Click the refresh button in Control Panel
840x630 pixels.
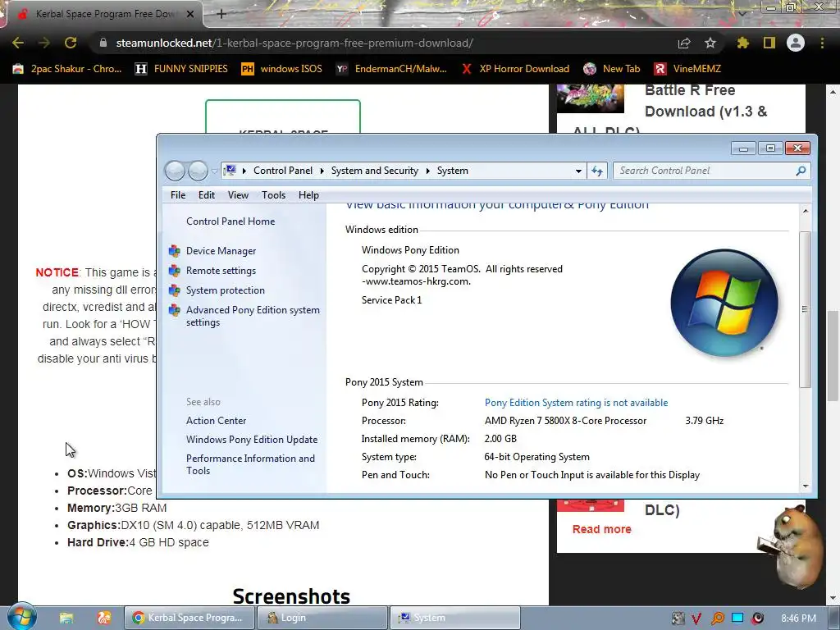597,171
